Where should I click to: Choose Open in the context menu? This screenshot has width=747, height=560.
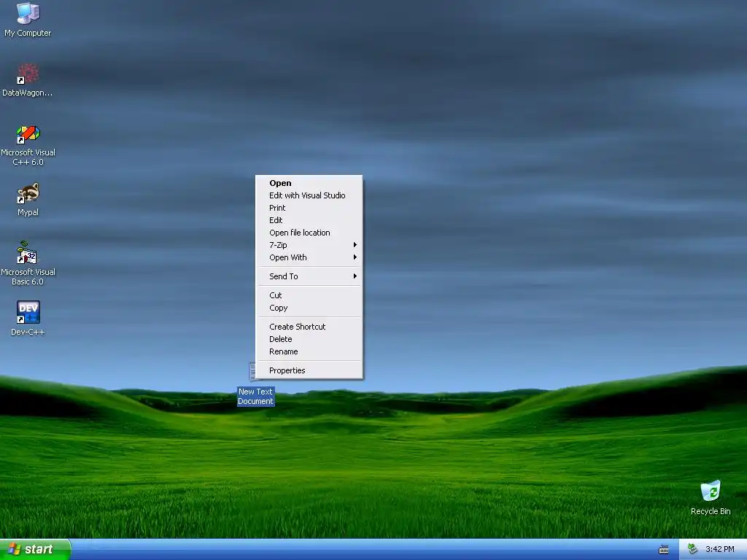pyautogui.click(x=309, y=183)
